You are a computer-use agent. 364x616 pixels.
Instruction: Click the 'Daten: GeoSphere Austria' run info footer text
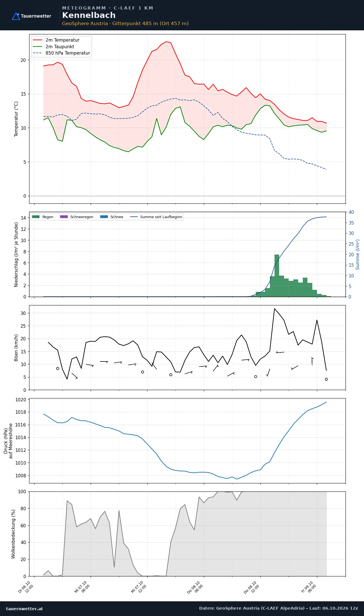click(279, 608)
